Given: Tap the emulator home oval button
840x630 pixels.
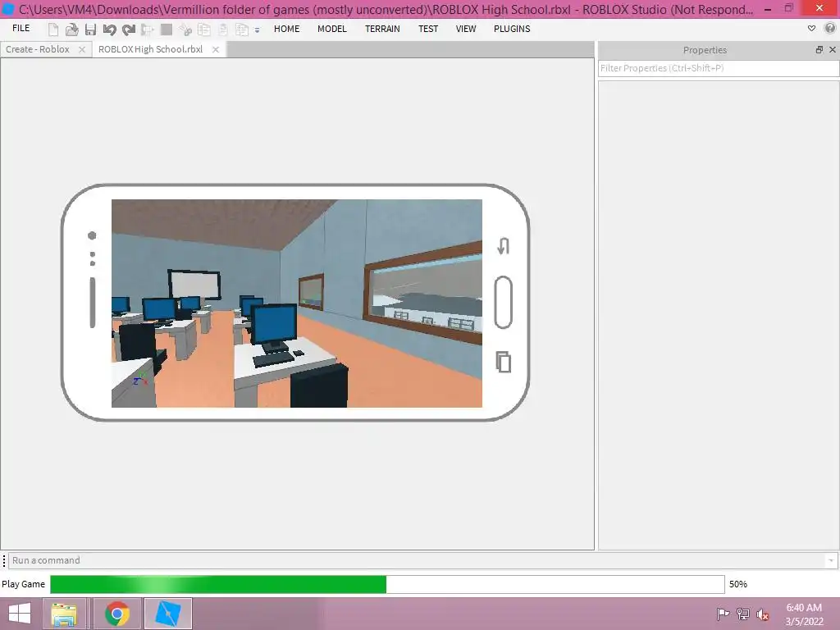Looking at the screenshot, I should click(503, 302).
